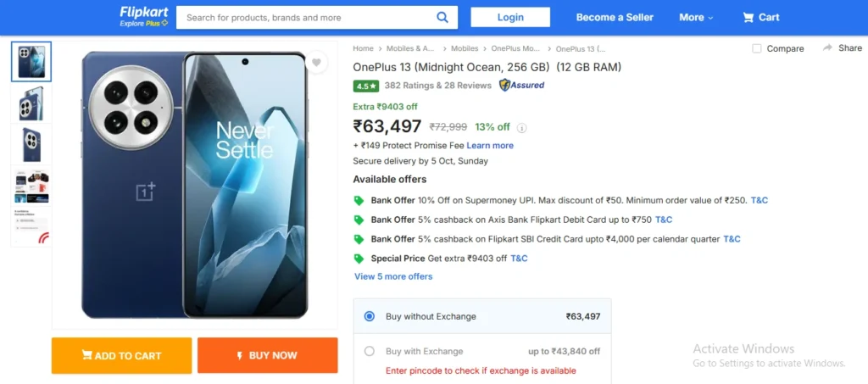Expand the More dropdown menu
The image size is (868, 384).
[696, 17]
